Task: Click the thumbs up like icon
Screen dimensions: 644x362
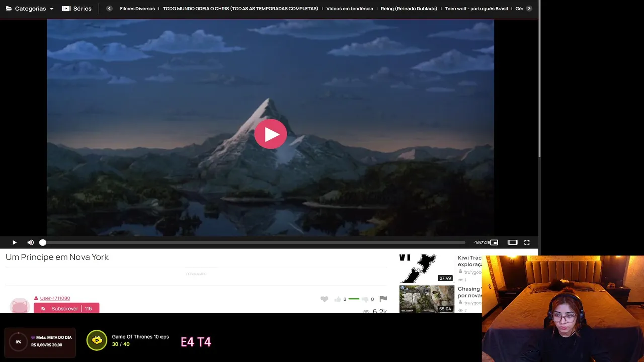Action: (x=337, y=299)
